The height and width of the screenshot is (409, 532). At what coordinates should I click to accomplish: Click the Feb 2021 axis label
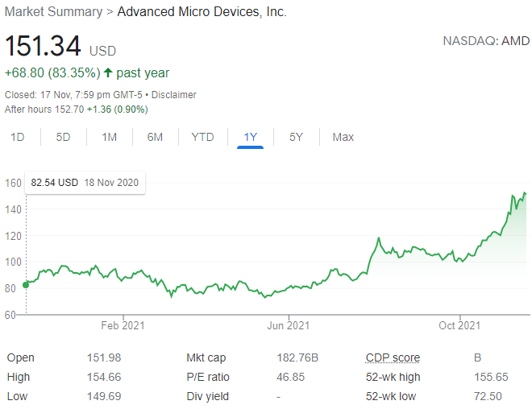click(x=123, y=325)
